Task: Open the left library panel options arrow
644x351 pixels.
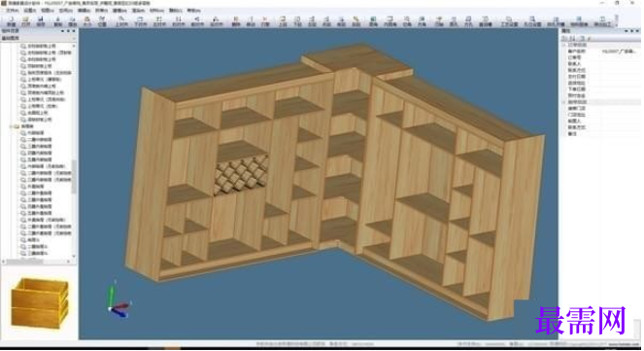Action: tap(62, 31)
